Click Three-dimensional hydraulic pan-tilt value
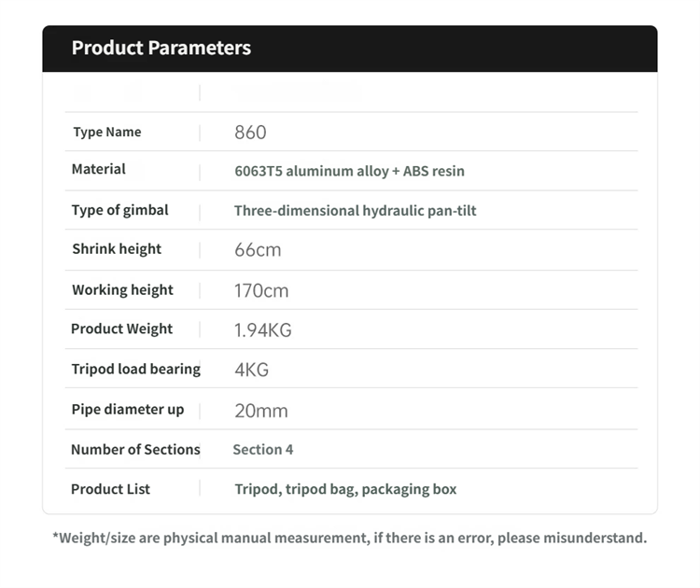Viewport: 700px width, 588px height. (356, 211)
